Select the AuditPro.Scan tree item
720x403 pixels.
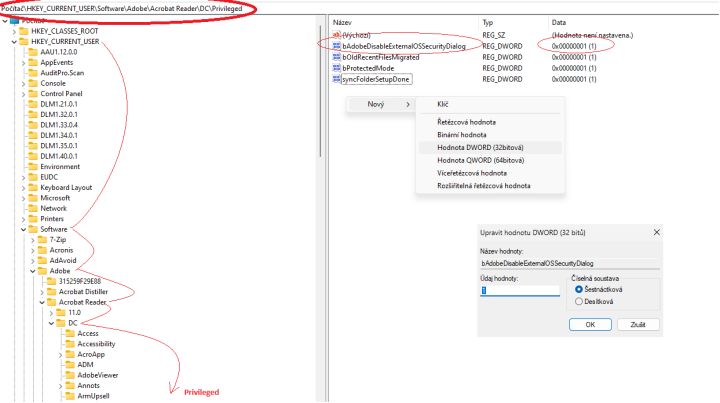(62, 73)
